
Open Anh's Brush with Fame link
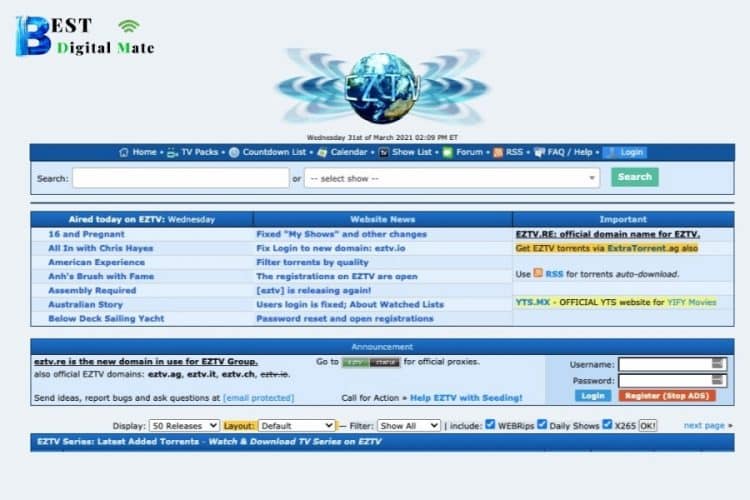point(101,276)
